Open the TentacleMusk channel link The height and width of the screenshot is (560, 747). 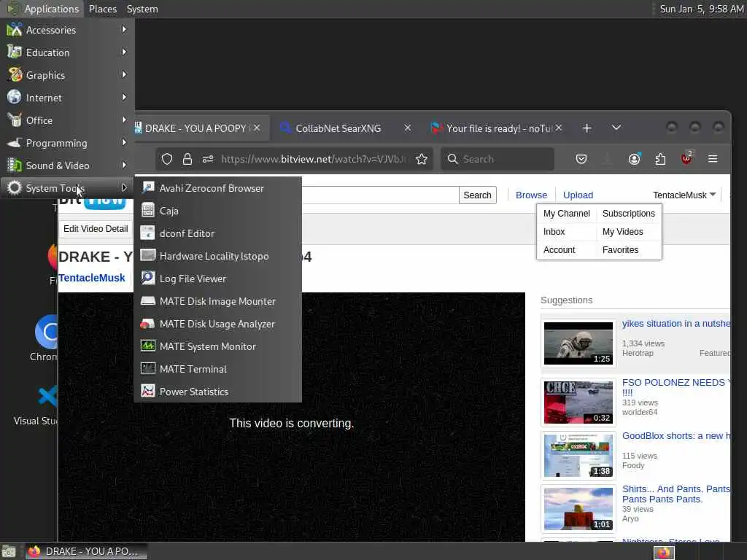click(92, 278)
